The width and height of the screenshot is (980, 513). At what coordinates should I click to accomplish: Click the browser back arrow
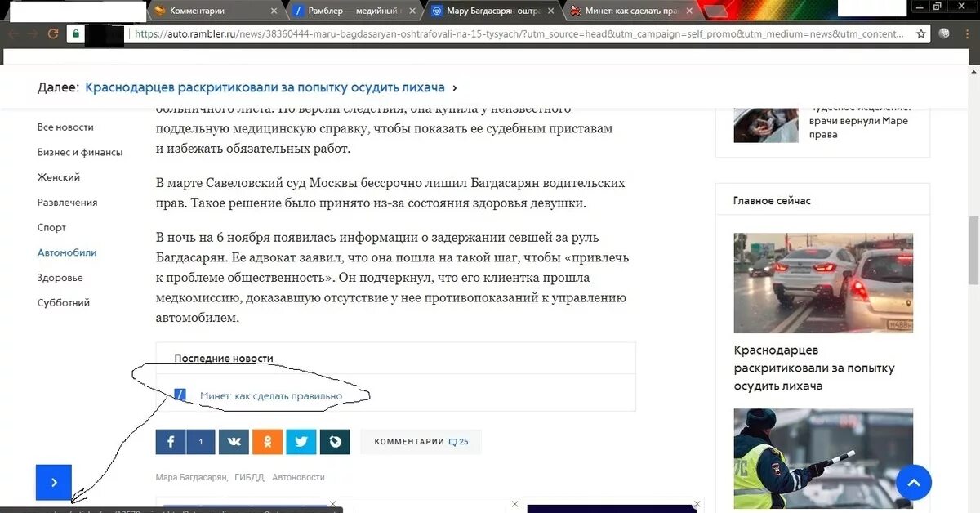coord(12,33)
